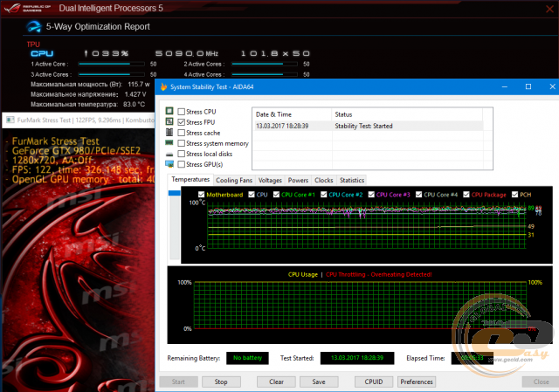
Task: Click the 3 Active Cores ratio slider
Action: coord(111,74)
